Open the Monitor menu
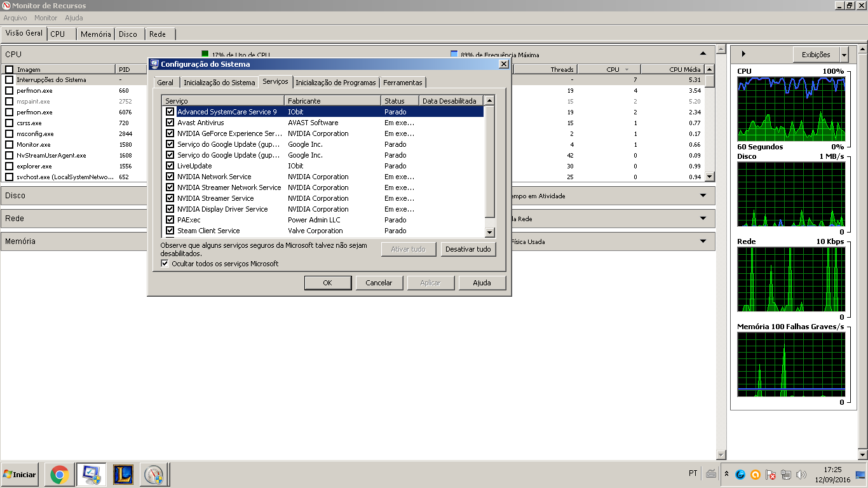Image resolution: width=868 pixels, height=488 pixels. point(46,18)
